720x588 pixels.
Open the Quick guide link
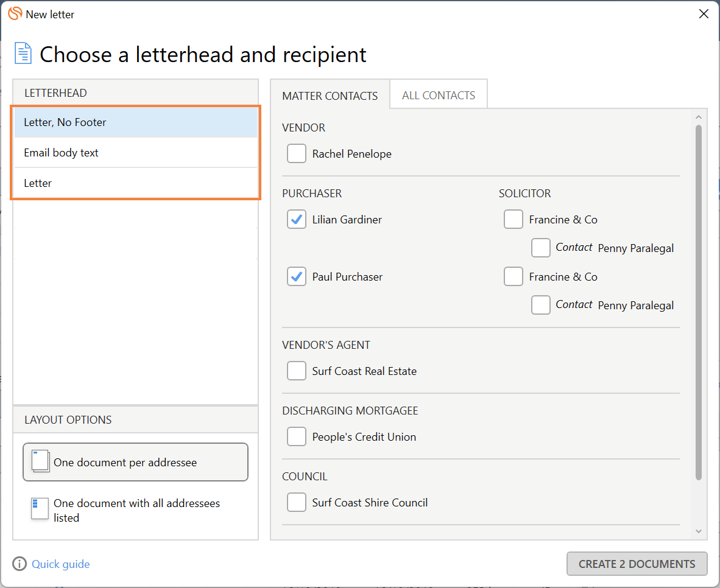coord(61,564)
